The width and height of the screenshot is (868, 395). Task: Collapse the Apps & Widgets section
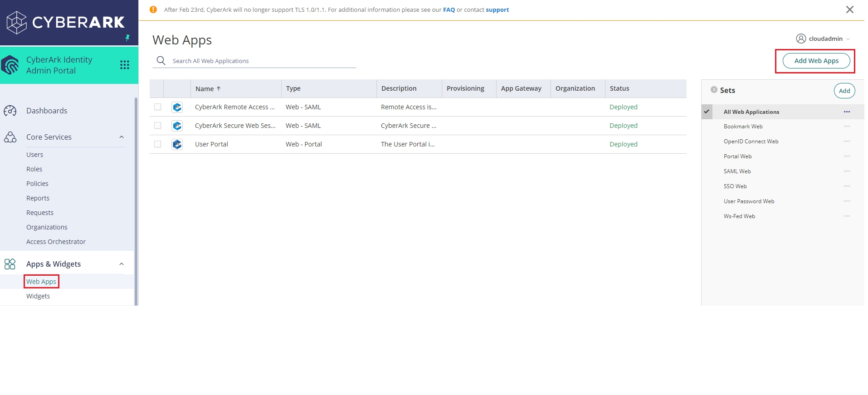[x=122, y=264]
